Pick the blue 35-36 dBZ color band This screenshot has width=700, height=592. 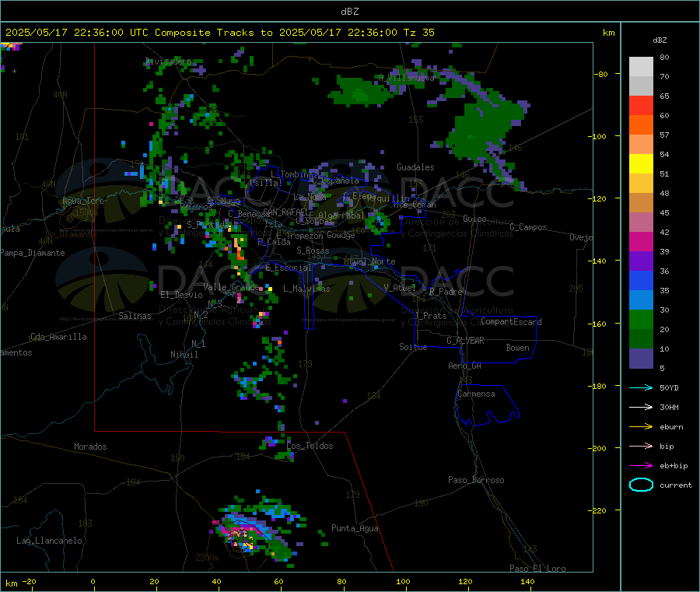641,281
